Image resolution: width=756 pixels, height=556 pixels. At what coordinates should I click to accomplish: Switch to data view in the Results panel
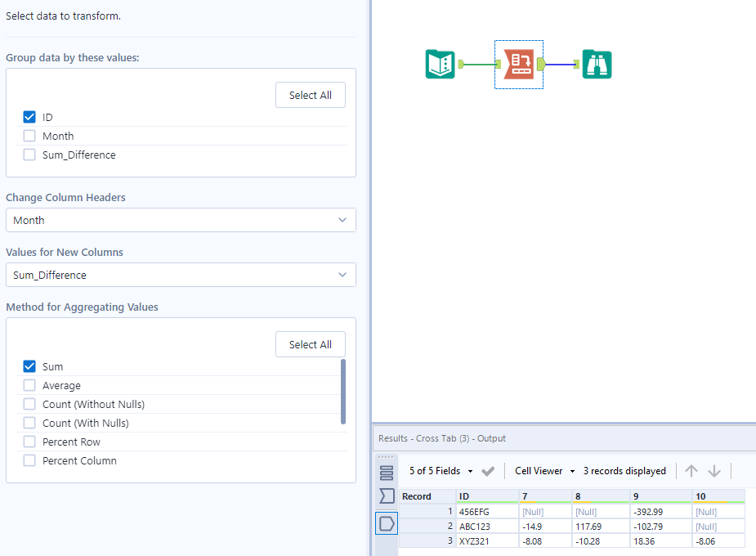[386, 471]
